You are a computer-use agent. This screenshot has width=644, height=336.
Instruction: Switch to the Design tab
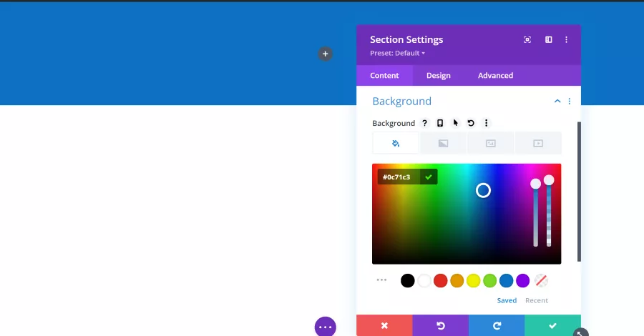click(438, 76)
